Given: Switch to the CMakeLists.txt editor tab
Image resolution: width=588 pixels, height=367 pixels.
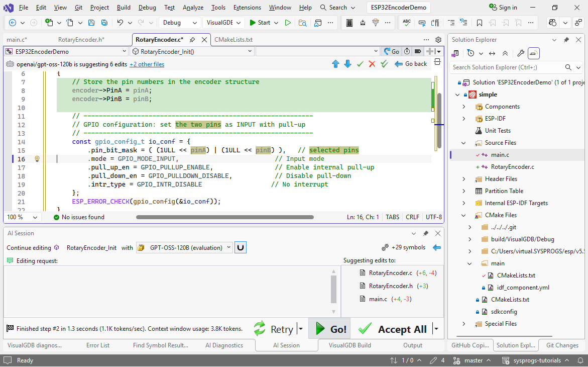Looking at the screenshot, I should [233, 40].
